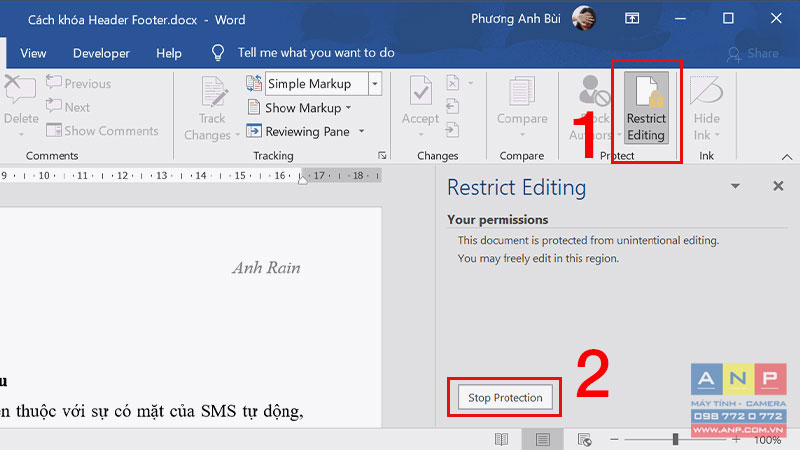The image size is (800, 450).
Task: Click the Hide Ink icon
Action: pyautogui.click(x=706, y=91)
